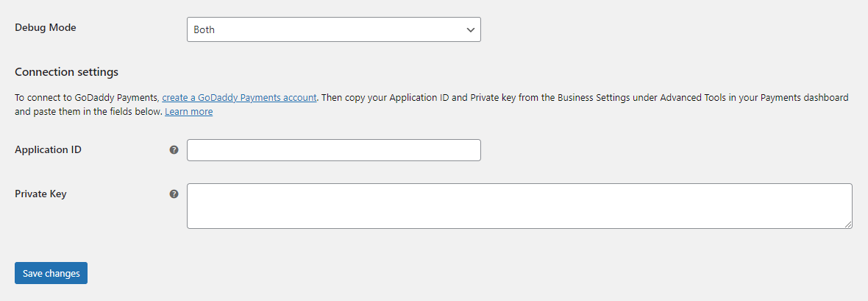868x301 pixels.
Task: Click the Debug Mode field label
Action: point(46,27)
